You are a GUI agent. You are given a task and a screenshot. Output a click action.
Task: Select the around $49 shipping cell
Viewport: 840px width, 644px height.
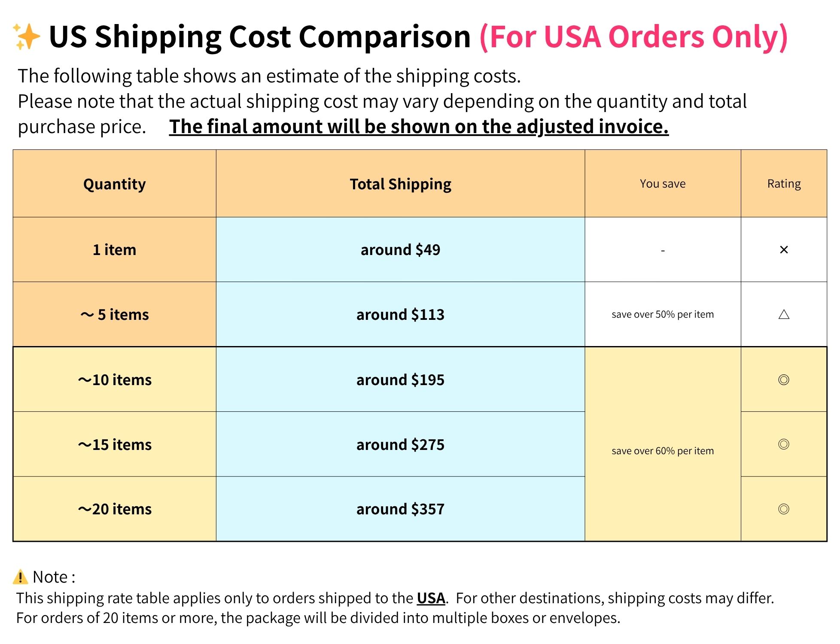pos(400,250)
